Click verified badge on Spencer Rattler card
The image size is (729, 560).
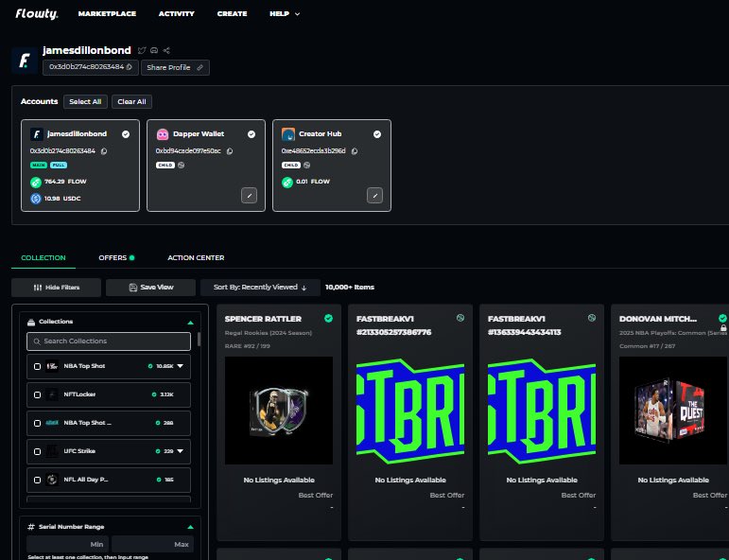[329, 318]
